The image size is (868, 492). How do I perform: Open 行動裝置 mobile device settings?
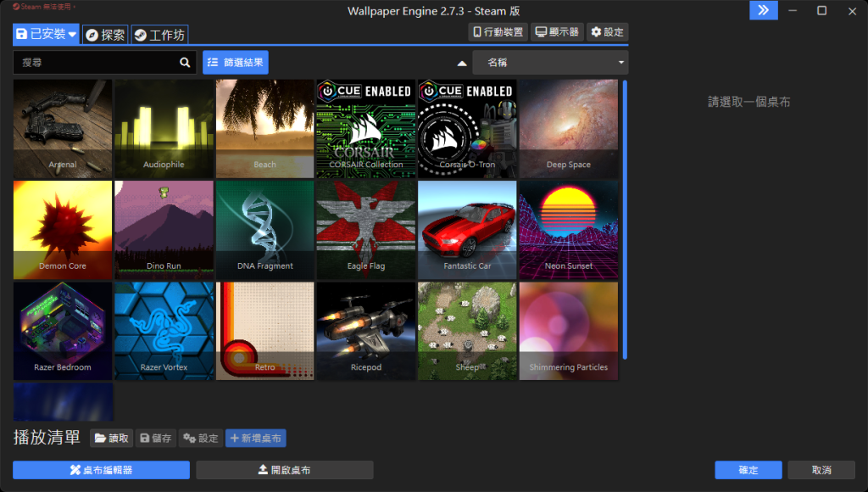coord(498,32)
